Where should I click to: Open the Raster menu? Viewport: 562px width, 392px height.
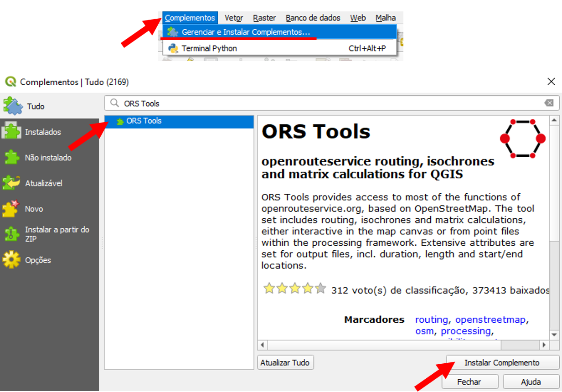[x=264, y=18]
